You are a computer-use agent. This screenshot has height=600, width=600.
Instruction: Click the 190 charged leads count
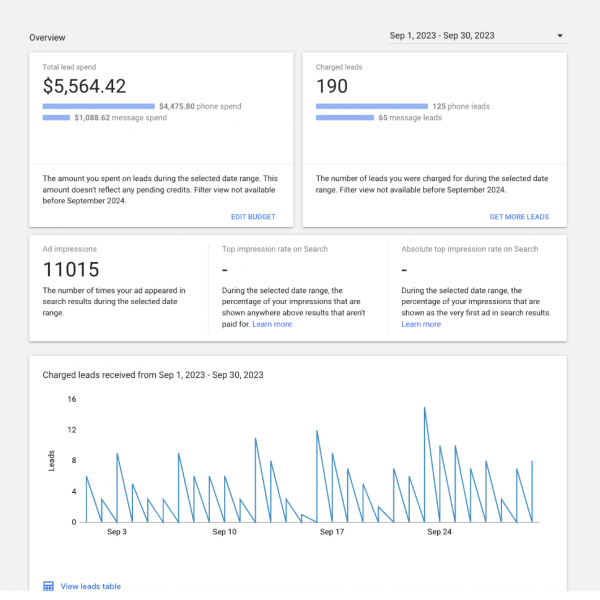[332, 87]
